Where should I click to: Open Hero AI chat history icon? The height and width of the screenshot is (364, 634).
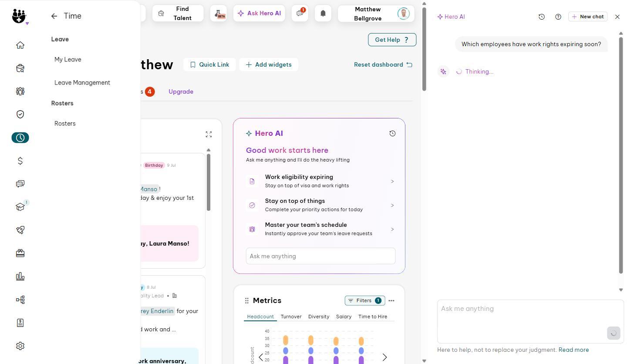point(542,17)
